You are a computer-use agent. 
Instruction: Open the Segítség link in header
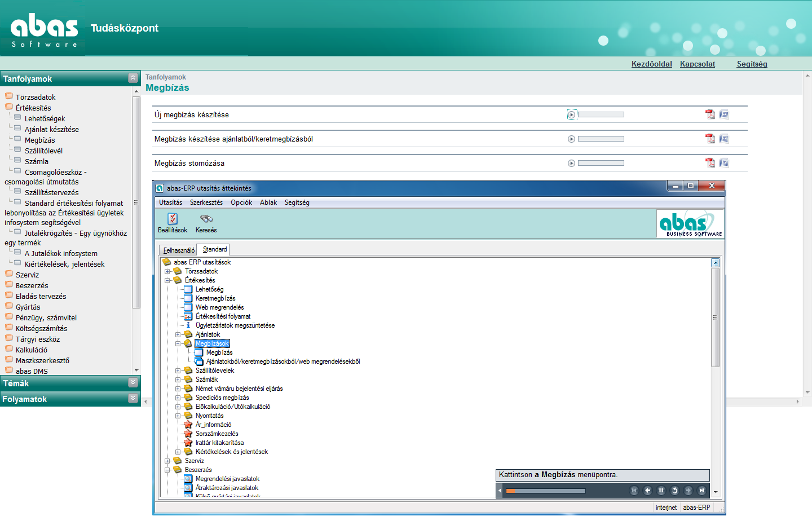click(752, 64)
